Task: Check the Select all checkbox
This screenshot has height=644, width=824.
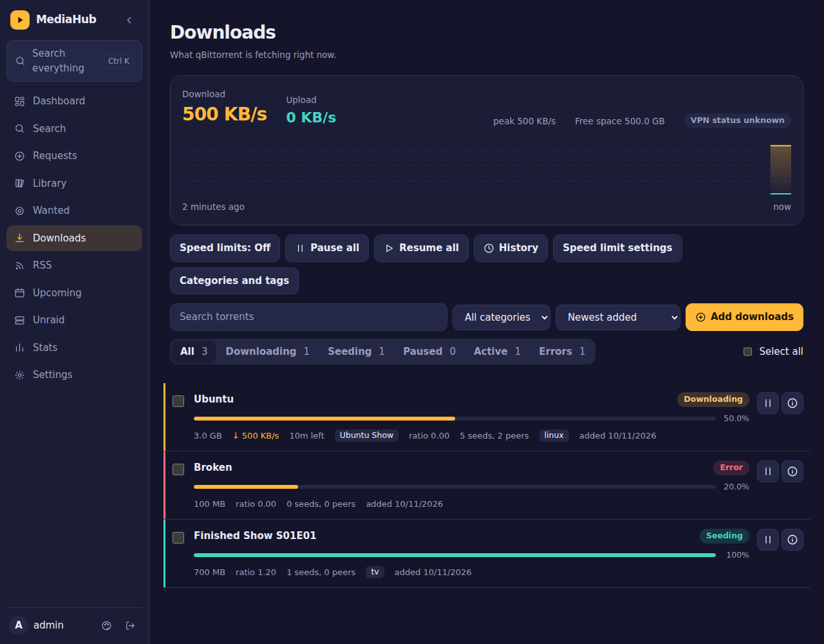Action: tap(747, 352)
